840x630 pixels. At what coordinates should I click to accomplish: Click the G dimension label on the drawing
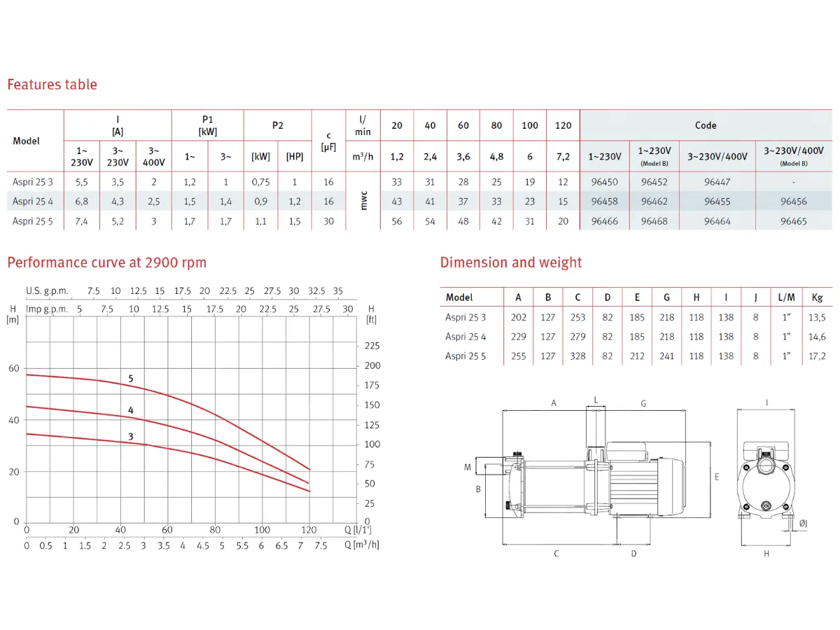(643, 403)
